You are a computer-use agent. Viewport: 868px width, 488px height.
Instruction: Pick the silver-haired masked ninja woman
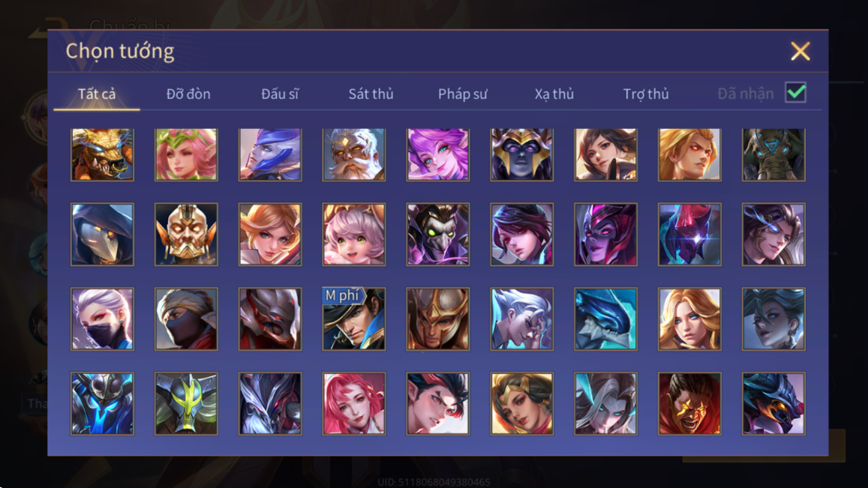pos(103,319)
